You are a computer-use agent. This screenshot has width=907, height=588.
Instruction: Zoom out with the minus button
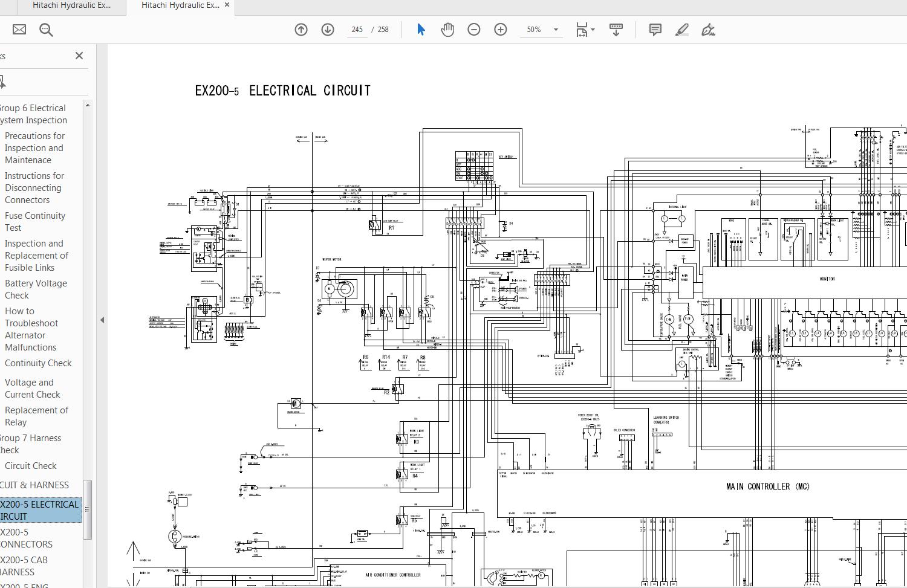pyautogui.click(x=474, y=30)
